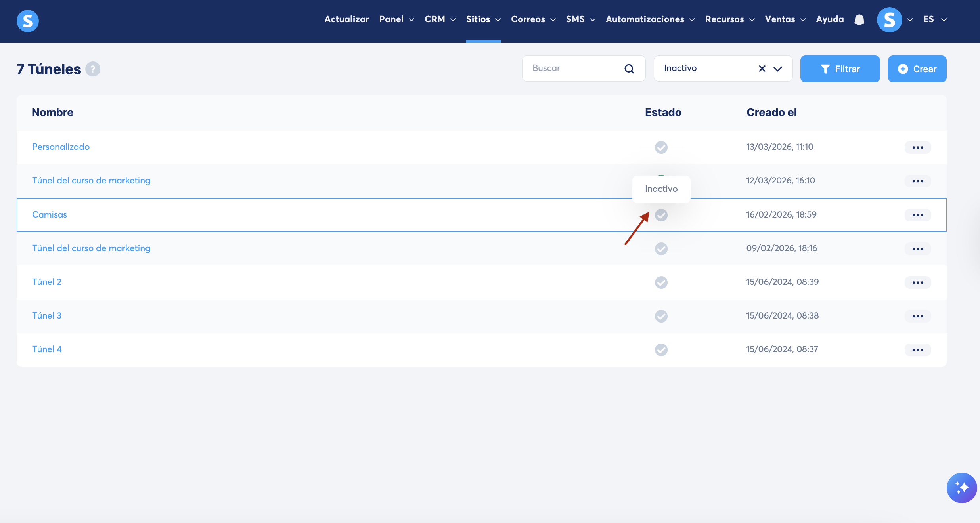Open the Túnel 3 link

click(x=47, y=316)
